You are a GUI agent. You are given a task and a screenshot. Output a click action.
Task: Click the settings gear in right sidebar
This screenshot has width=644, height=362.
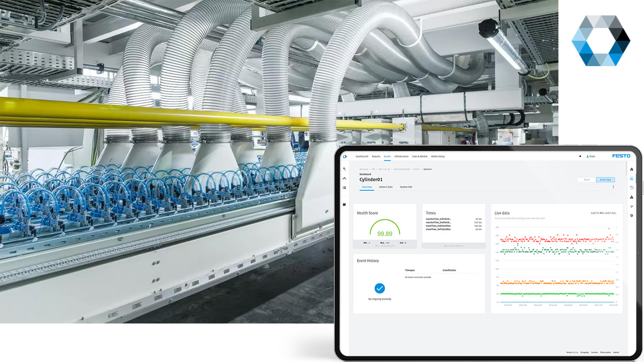pos(631,215)
